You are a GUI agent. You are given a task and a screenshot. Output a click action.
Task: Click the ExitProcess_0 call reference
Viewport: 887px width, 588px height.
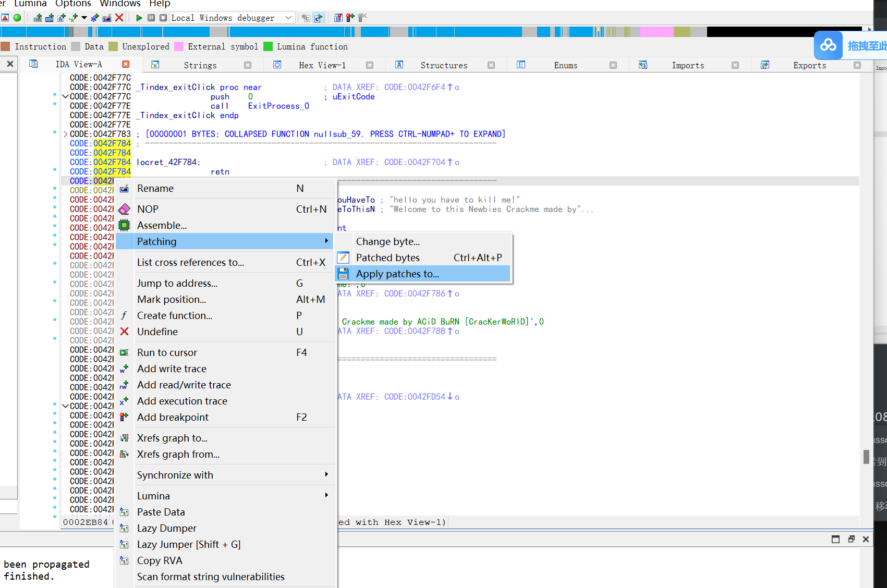tap(278, 106)
